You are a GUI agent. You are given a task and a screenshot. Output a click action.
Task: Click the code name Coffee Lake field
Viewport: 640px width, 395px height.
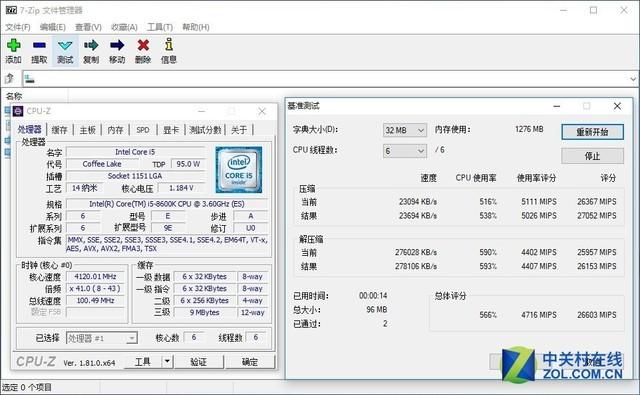pos(102,164)
